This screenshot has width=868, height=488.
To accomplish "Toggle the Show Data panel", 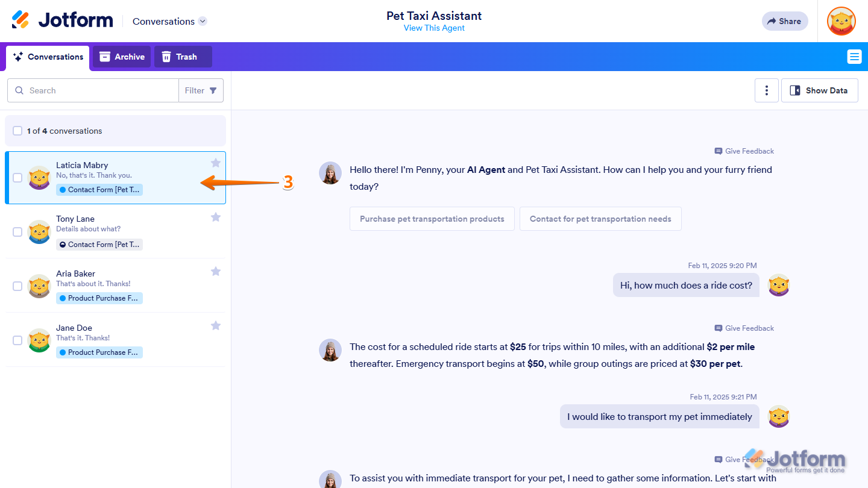I will (819, 90).
